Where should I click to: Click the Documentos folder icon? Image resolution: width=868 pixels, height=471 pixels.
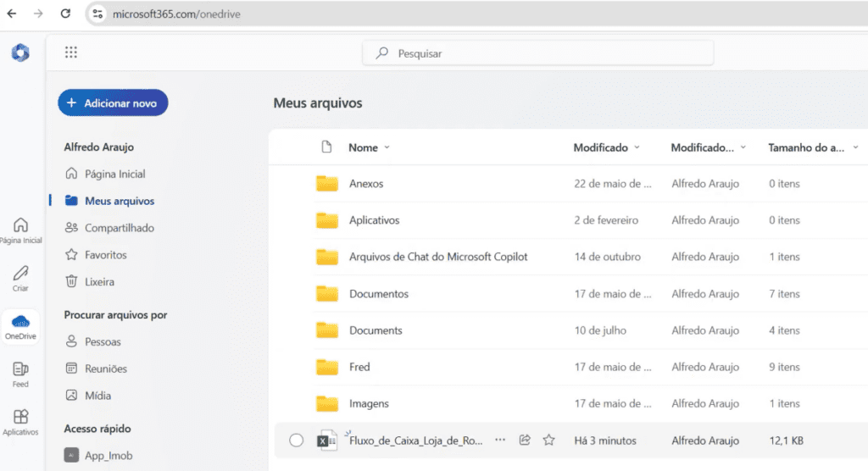[327, 293]
